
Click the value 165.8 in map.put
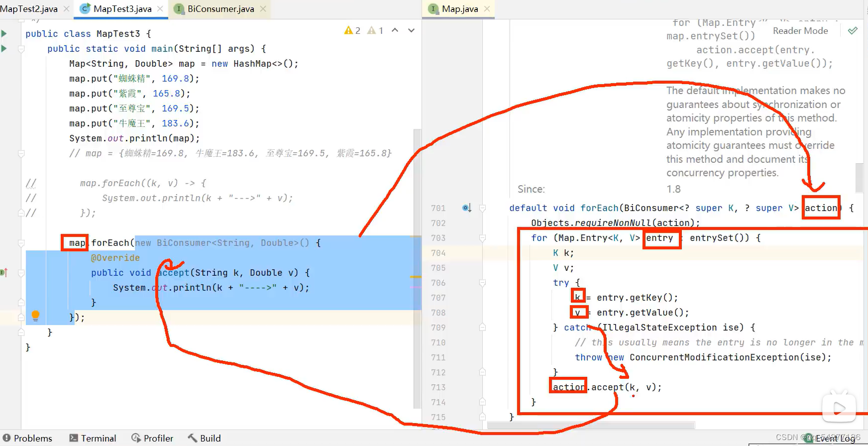pos(166,94)
